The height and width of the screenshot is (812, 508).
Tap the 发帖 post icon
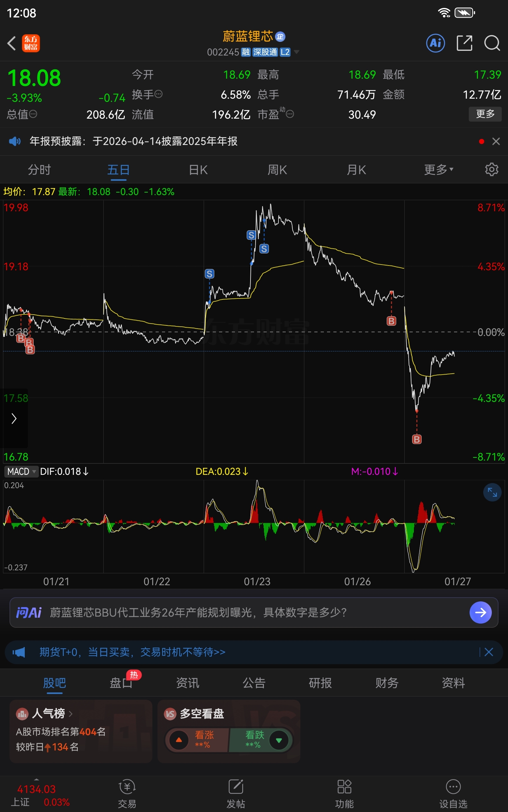pos(236,794)
